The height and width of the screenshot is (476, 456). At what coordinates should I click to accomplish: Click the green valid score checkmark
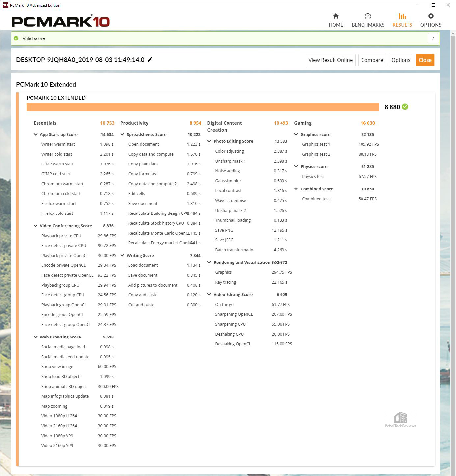(16, 38)
